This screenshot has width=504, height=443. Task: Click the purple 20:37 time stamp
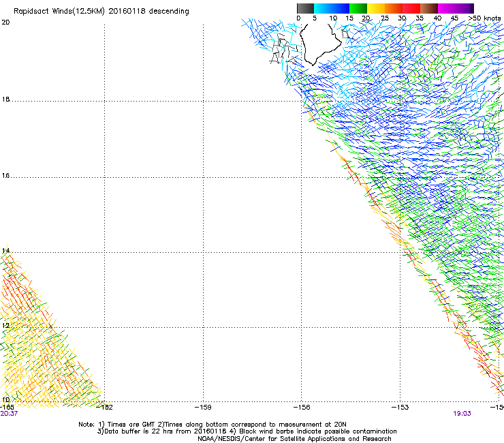(9, 414)
